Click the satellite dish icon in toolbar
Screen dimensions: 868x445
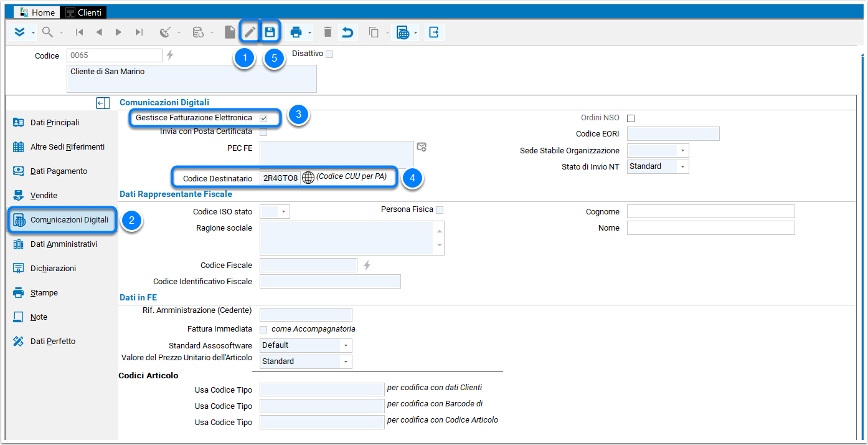(166, 32)
